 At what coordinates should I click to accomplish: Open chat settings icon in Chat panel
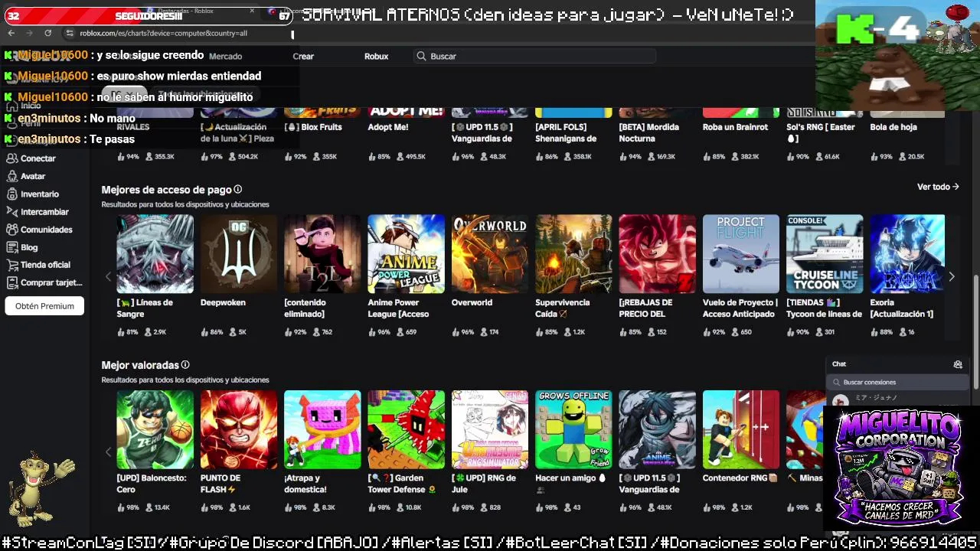coord(957,364)
